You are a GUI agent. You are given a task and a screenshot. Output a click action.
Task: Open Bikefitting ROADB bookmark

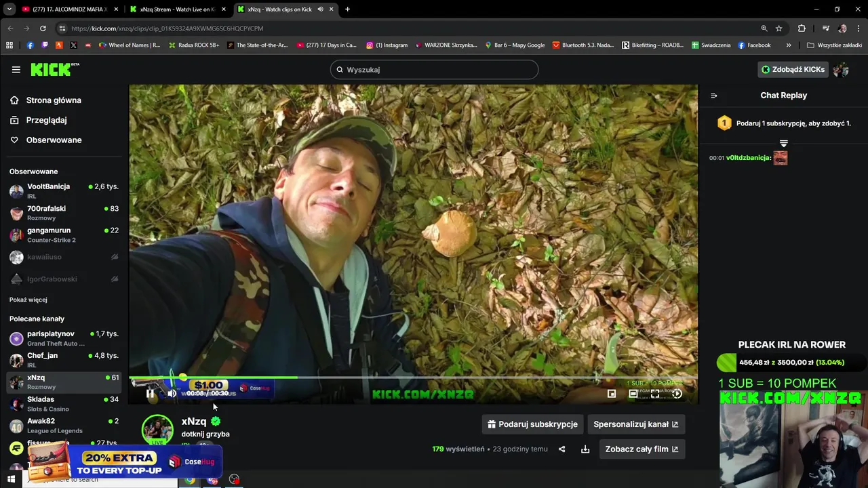coord(652,45)
